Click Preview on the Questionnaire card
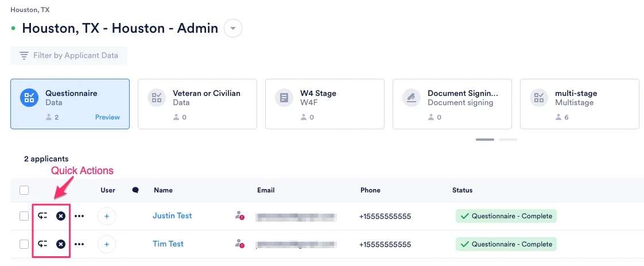The width and height of the screenshot is (644, 266). [x=107, y=117]
